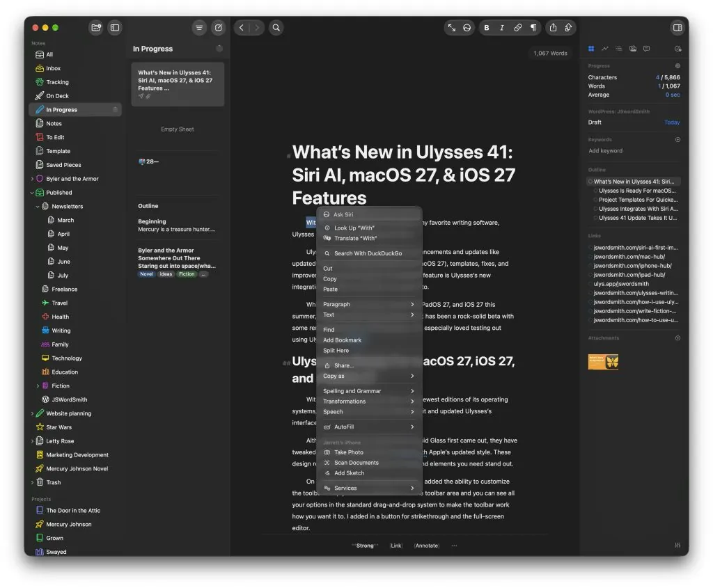
Task: Expand the Services submenu
Action: pos(369,488)
